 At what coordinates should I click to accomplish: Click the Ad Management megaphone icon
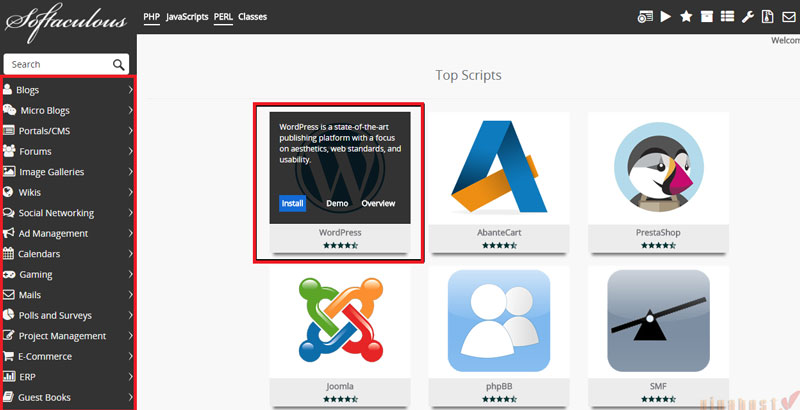pos(9,233)
